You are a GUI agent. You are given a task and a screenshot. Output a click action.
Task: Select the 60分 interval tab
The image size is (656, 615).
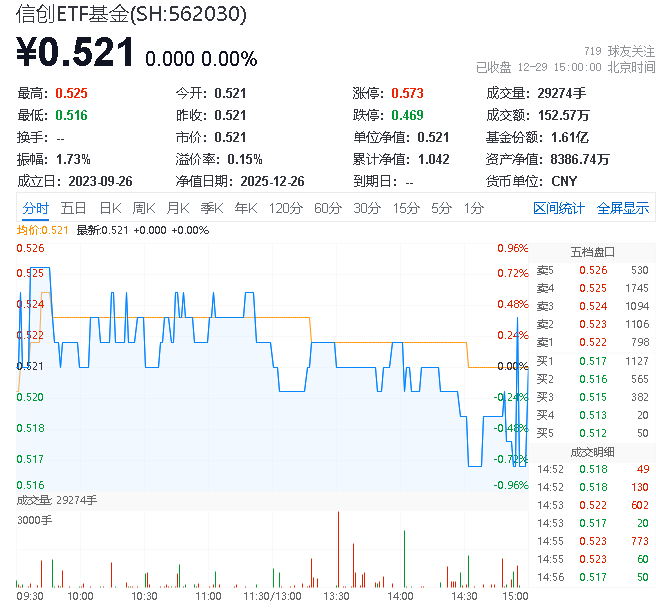tap(328, 208)
